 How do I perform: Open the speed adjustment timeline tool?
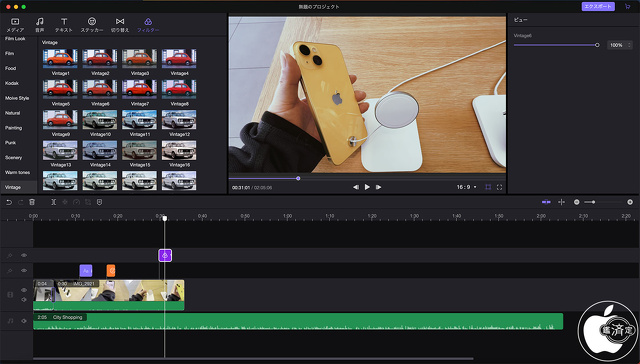76,202
